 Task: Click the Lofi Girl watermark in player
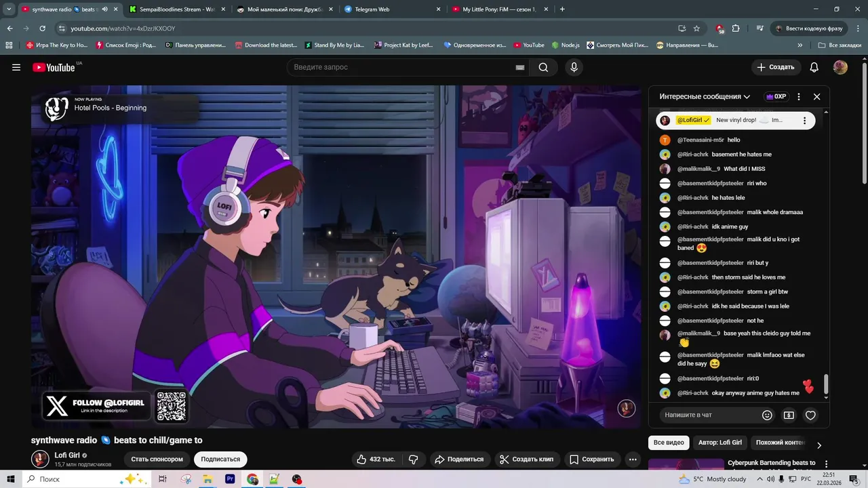626,408
